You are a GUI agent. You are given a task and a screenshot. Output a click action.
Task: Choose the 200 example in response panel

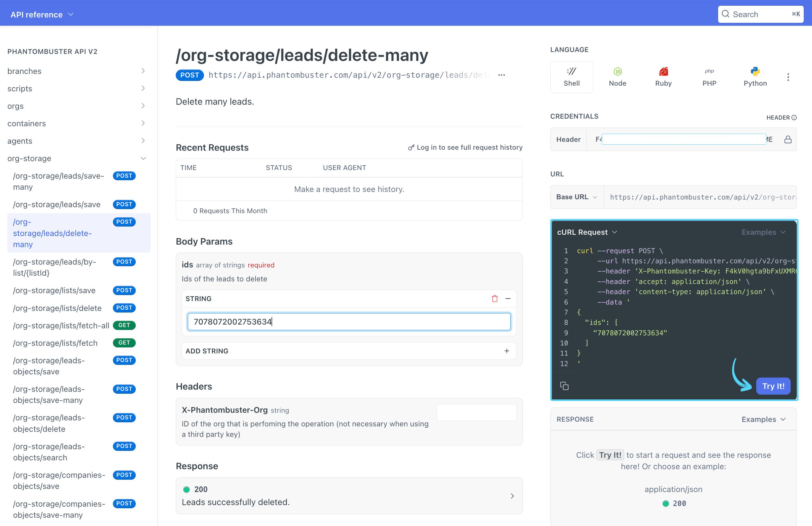(674, 503)
